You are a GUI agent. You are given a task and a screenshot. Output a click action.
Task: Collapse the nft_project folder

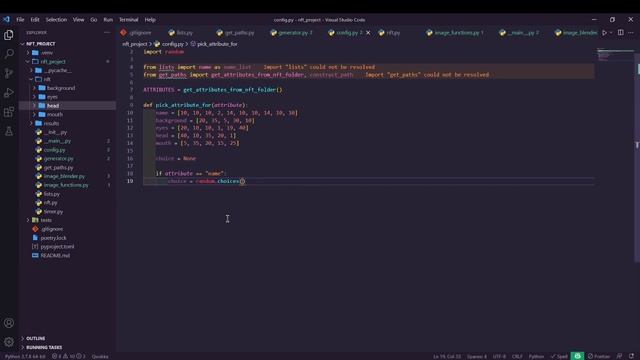coord(28,62)
